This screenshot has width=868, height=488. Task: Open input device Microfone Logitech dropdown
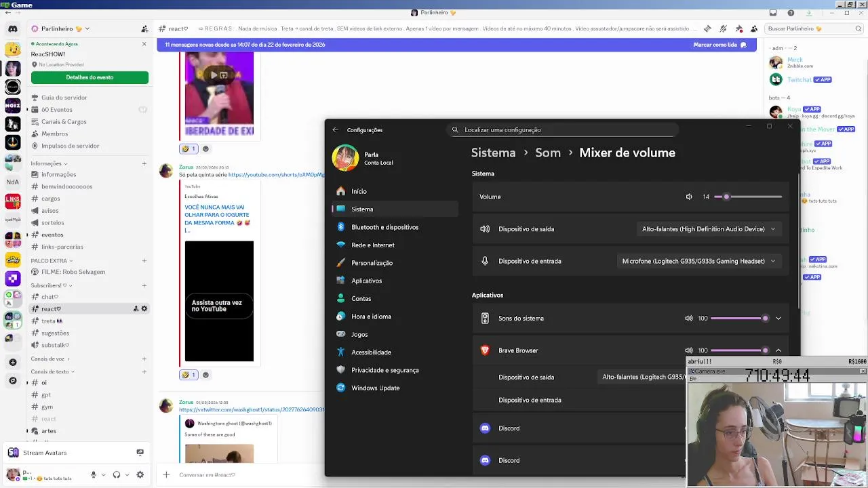(x=698, y=261)
